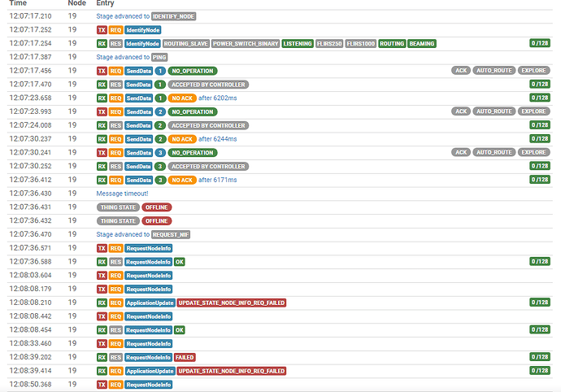Click OFFLINE badge at 12:07:36.431

tap(157, 207)
